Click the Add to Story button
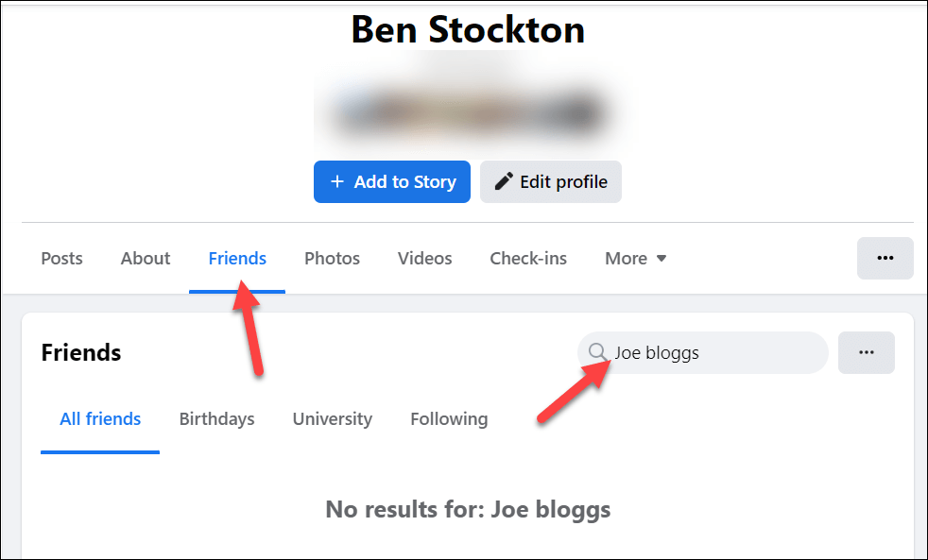The height and width of the screenshot is (560, 928). click(391, 181)
